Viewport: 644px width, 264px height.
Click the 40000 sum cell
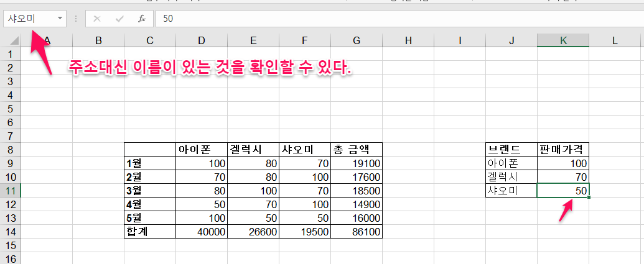(x=202, y=232)
